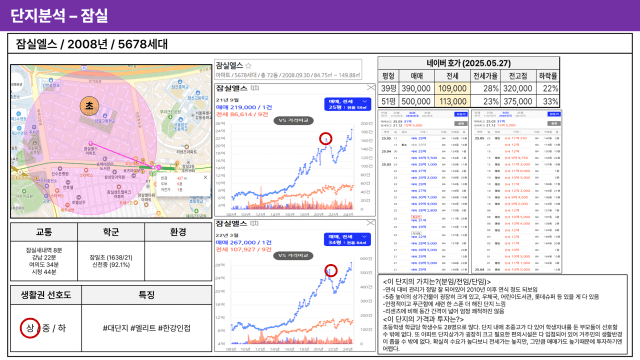The image size is (640, 360).
Task: Click the 22% 하락률 cell
Action: point(547,89)
